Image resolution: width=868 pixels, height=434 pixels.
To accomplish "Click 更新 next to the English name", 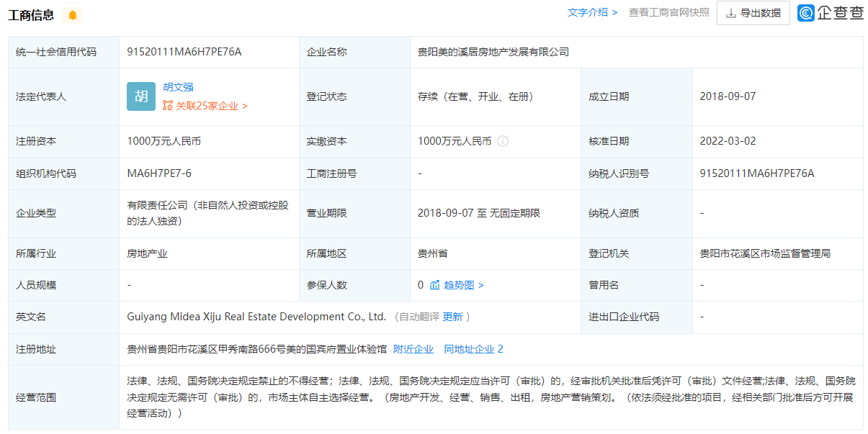I will [x=452, y=317].
